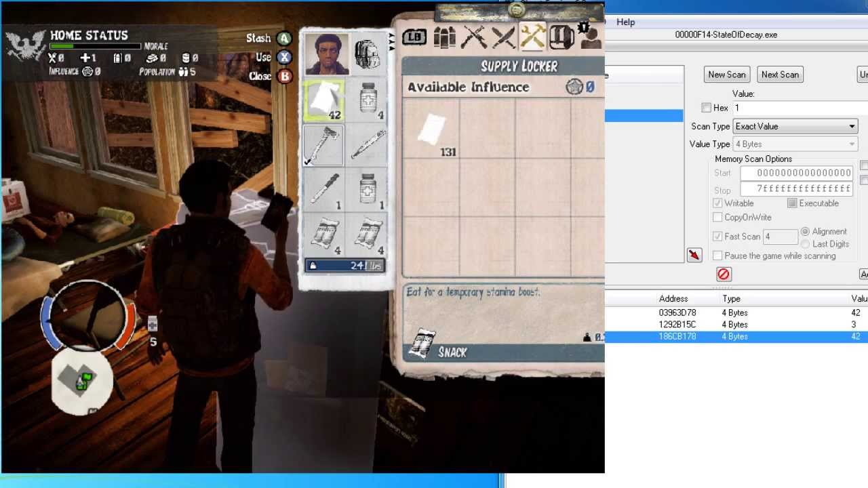Select the long tool item beside the hatchet

pyautogui.click(x=367, y=145)
